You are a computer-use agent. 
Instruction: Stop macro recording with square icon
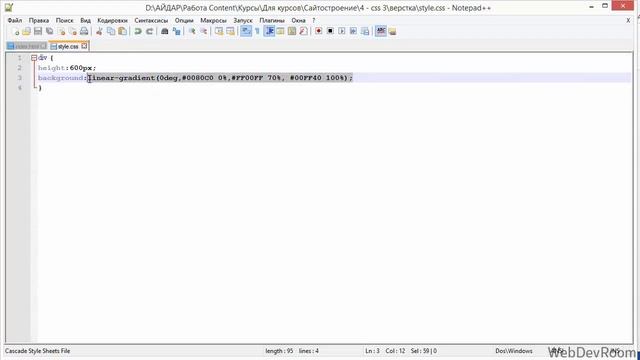point(330,31)
